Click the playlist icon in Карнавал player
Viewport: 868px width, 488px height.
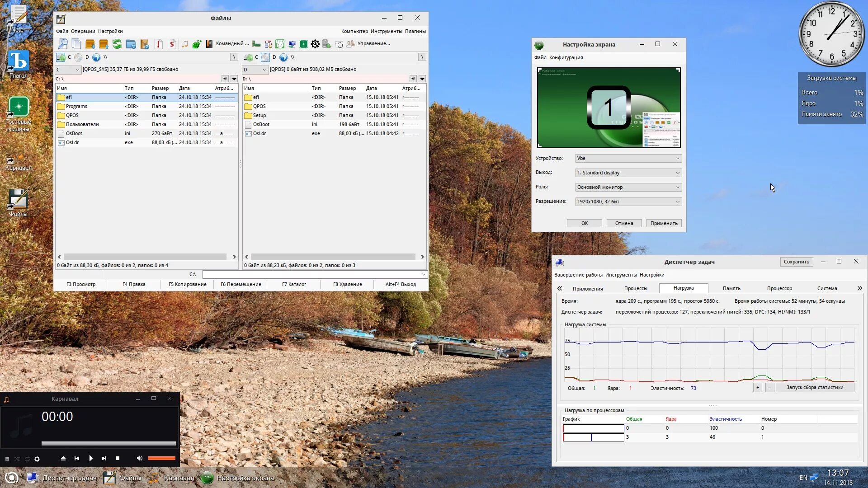click(7, 459)
